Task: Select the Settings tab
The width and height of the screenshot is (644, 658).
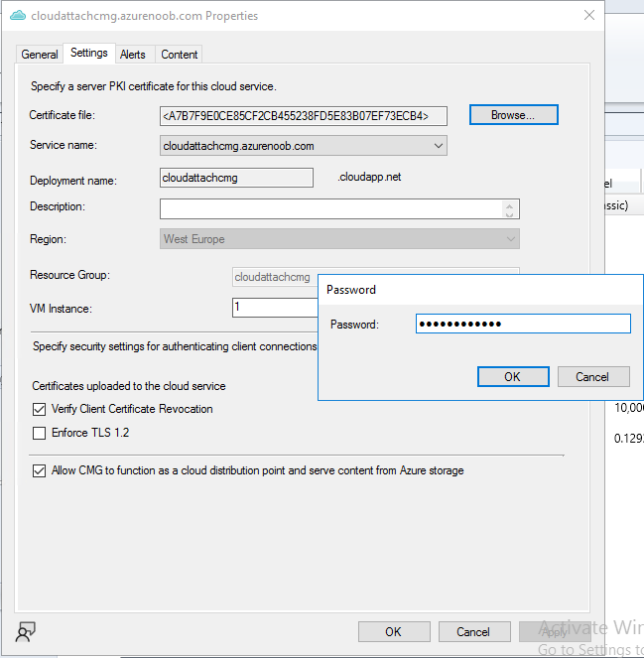Action: [x=89, y=53]
